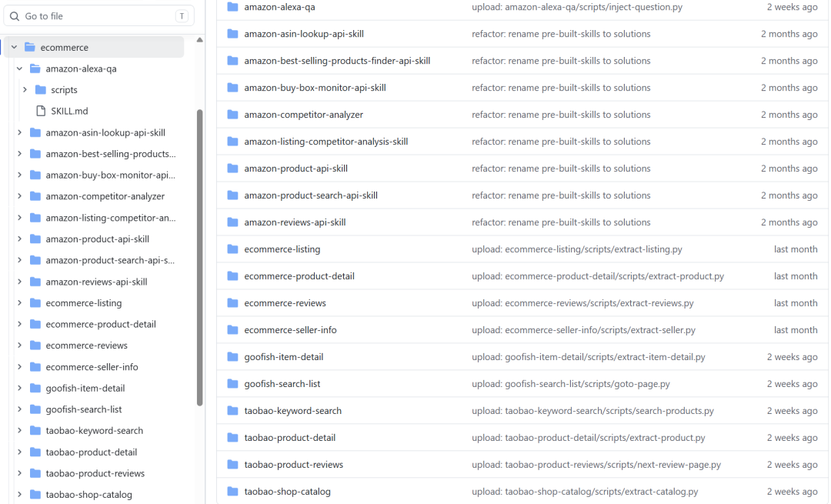Open amazon-best-selling-products-finder-api-skill folder link
The image size is (831, 504).
[x=337, y=61]
